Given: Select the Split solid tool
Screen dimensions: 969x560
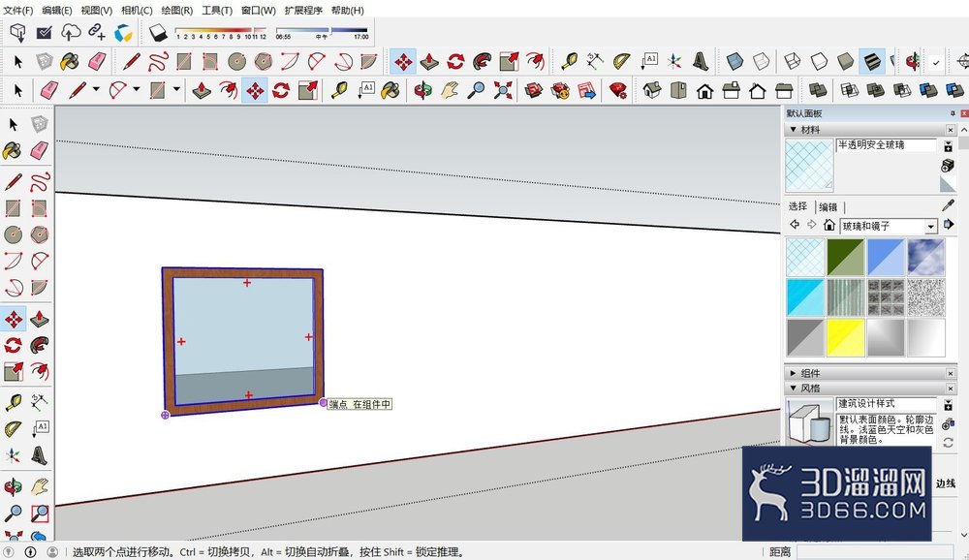Looking at the screenshot, I should coord(954,91).
